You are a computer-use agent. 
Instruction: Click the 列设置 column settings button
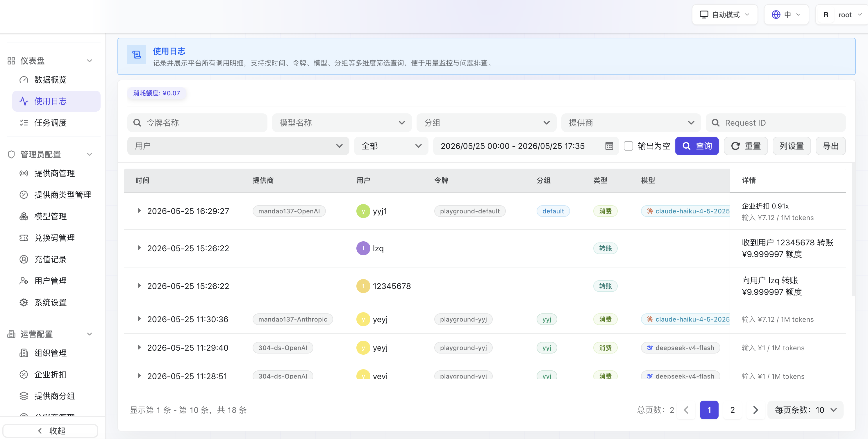click(792, 146)
